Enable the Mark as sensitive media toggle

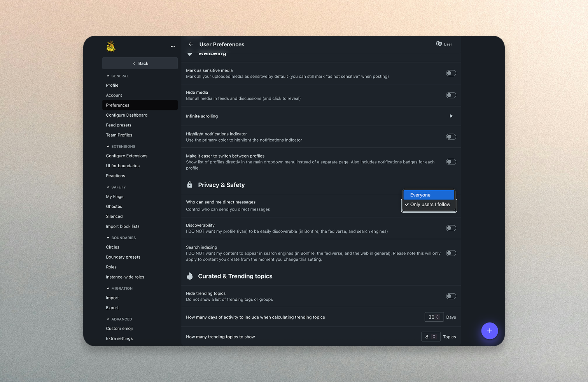451,73
